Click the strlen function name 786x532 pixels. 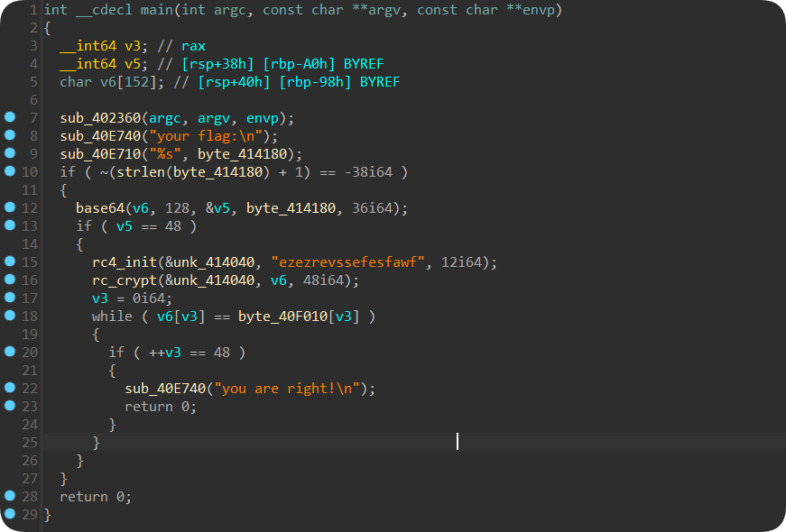point(141,172)
